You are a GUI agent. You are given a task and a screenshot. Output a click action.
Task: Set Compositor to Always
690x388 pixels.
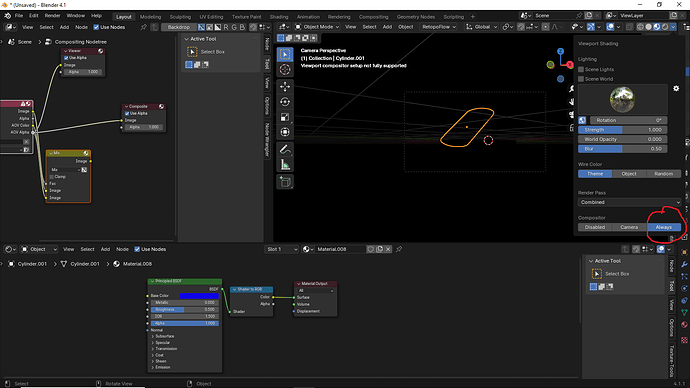pos(664,227)
